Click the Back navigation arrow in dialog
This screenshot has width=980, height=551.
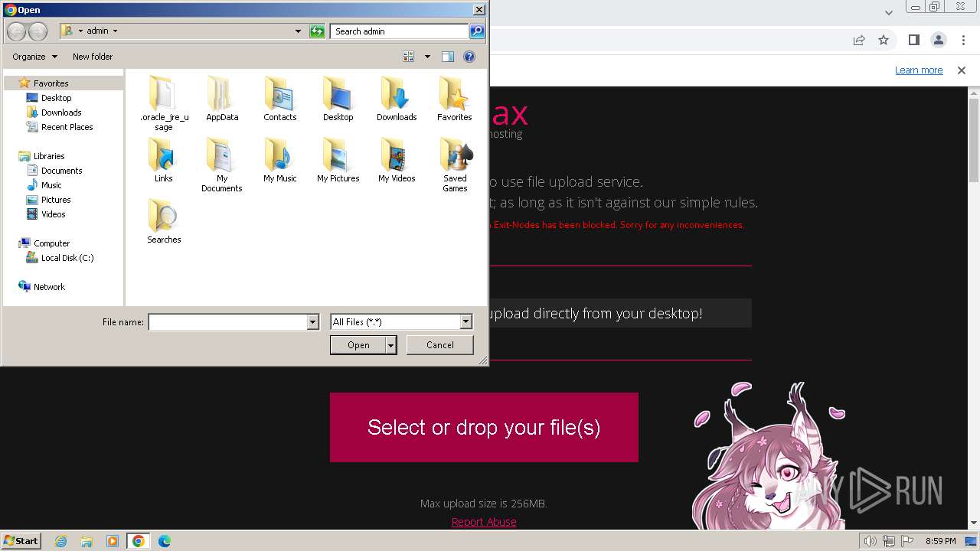17,31
